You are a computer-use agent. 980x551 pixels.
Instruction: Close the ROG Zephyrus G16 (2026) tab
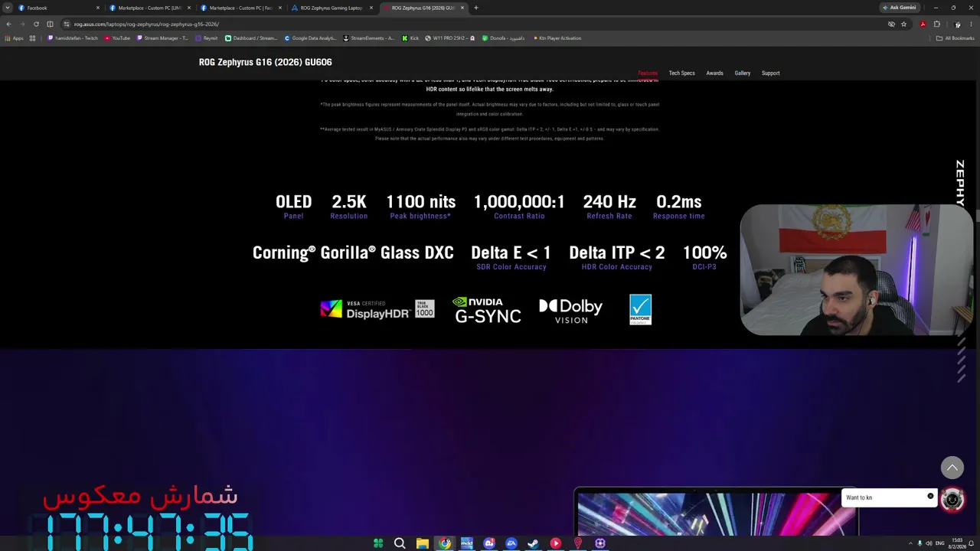click(x=462, y=8)
